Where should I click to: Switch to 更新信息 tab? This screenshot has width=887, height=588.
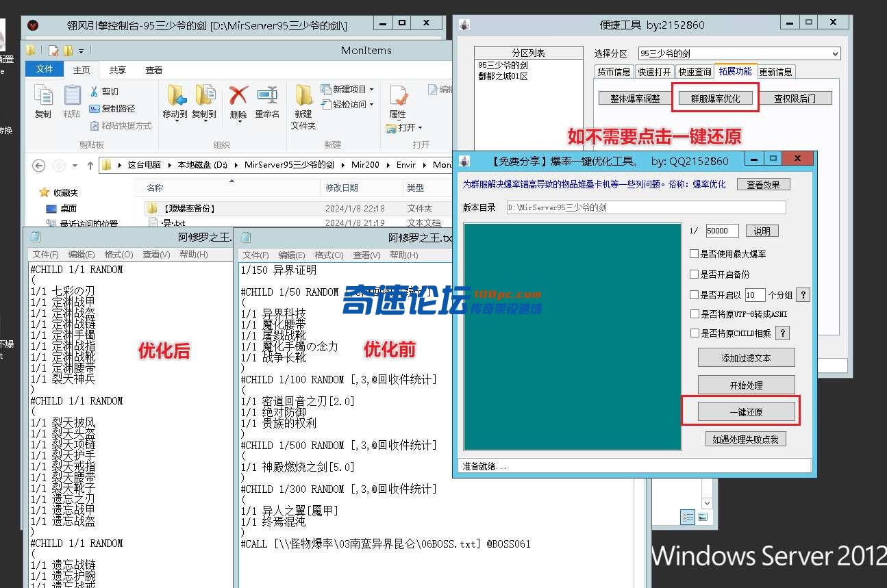(775, 72)
